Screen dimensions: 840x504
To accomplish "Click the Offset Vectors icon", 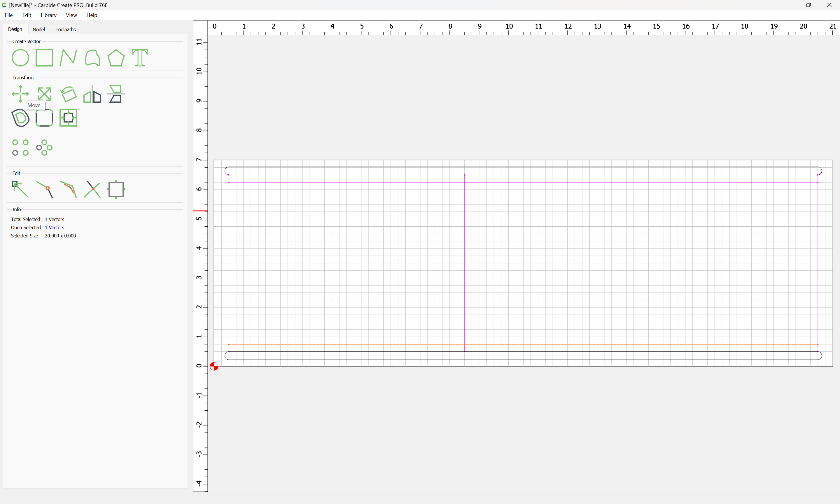I will pyautogui.click(x=20, y=118).
